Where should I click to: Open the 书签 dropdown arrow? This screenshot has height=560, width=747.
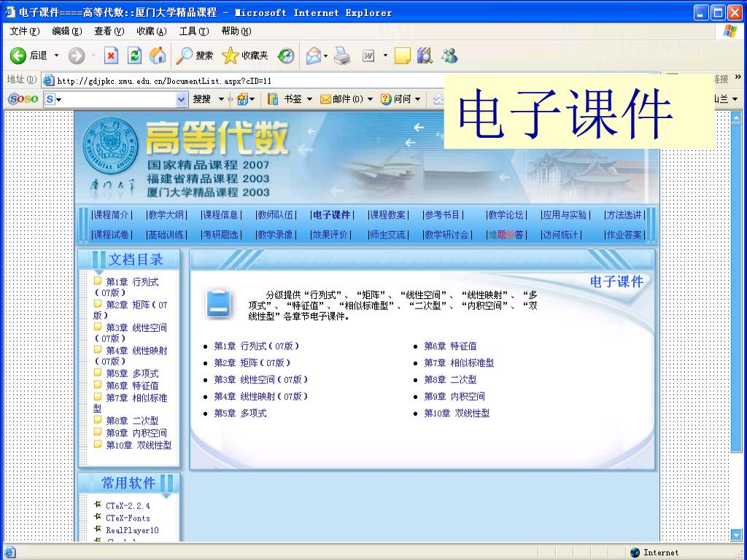pos(309,99)
